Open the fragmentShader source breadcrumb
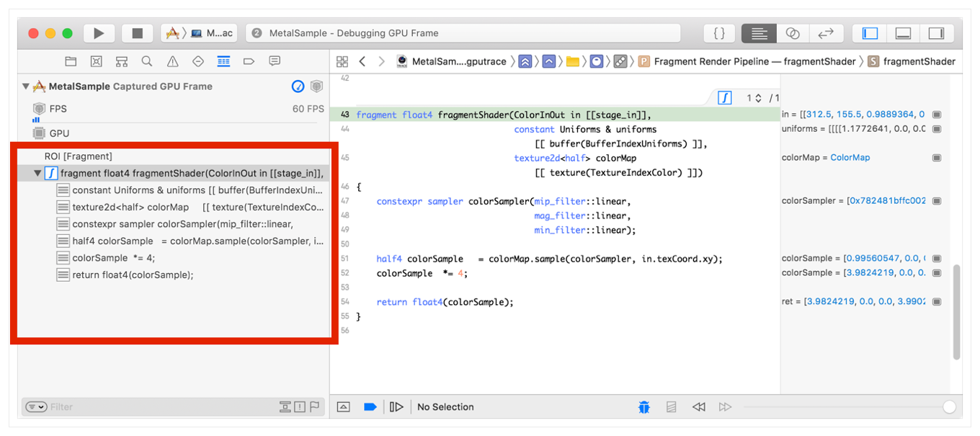980x436 pixels. coord(912,61)
